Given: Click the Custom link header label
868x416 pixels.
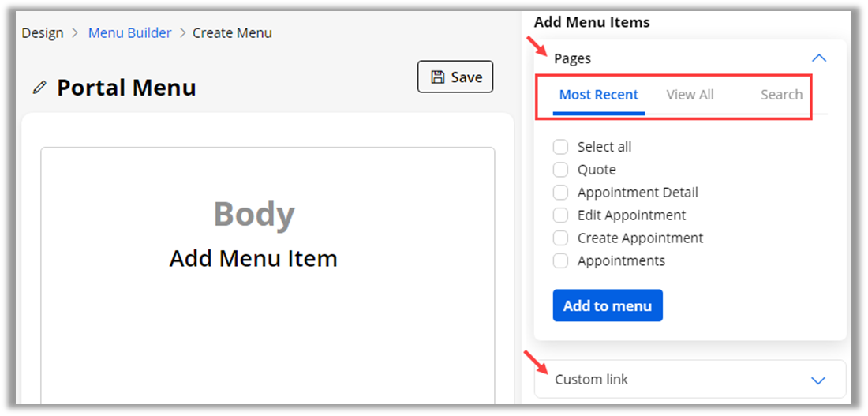Looking at the screenshot, I should [x=591, y=380].
